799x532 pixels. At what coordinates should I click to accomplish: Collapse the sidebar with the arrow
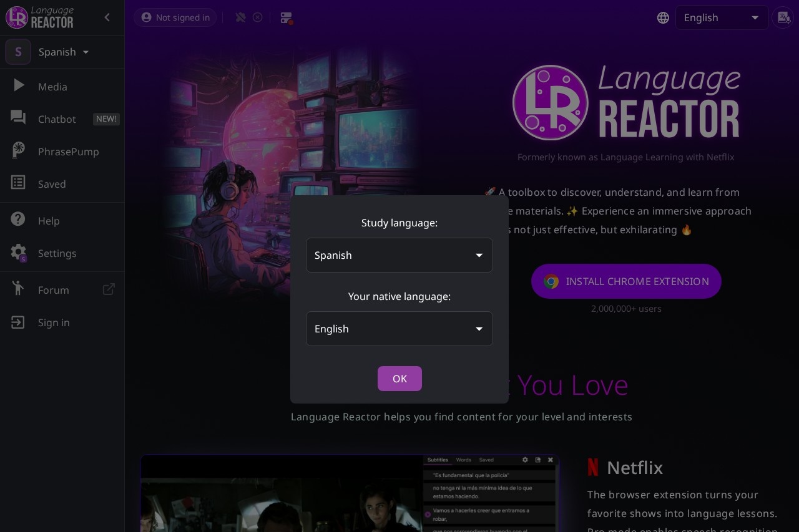(107, 17)
